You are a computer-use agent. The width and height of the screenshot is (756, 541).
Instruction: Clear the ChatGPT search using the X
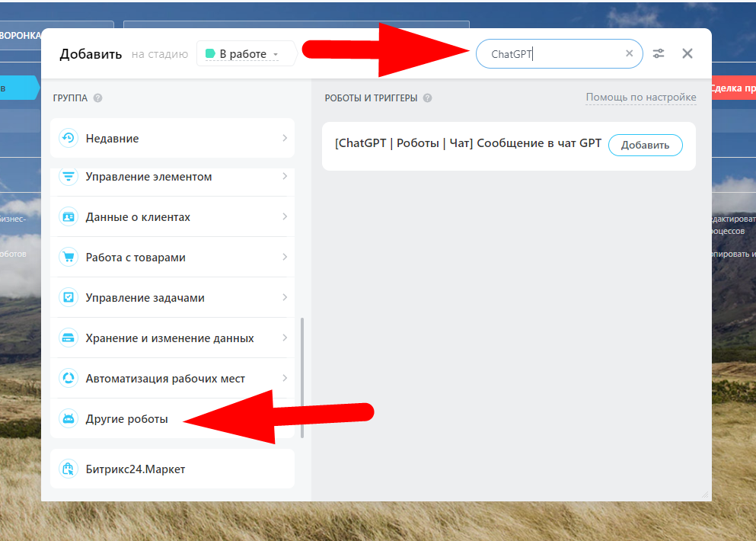(629, 53)
